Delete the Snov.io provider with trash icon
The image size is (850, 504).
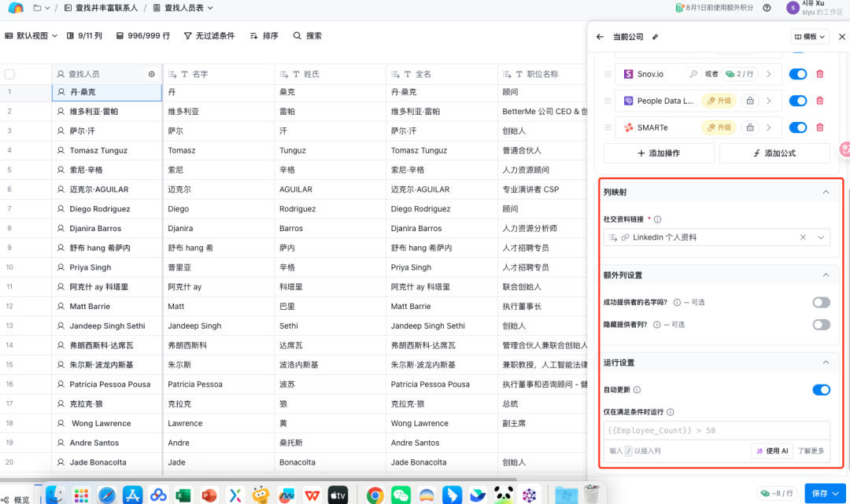click(x=819, y=74)
